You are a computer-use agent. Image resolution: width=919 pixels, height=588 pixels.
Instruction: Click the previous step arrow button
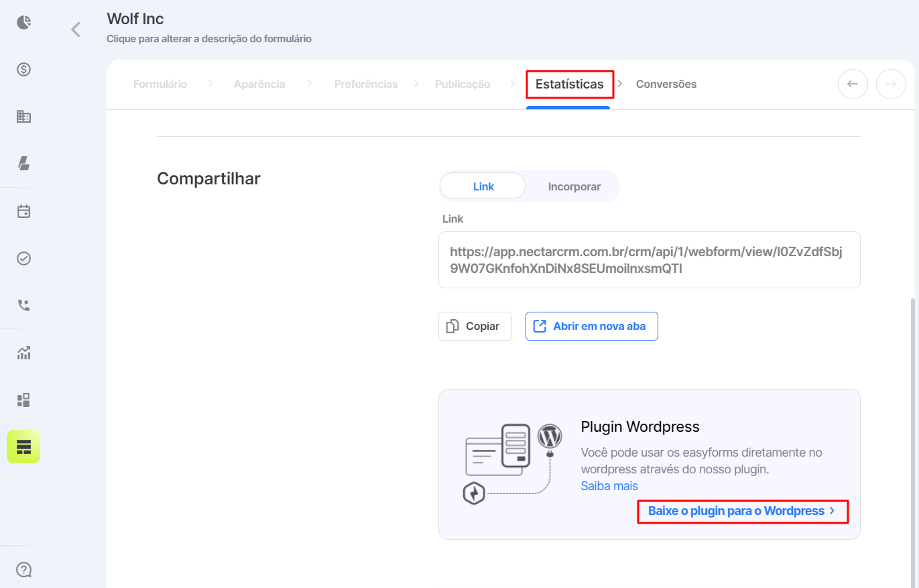pyautogui.click(x=853, y=84)
